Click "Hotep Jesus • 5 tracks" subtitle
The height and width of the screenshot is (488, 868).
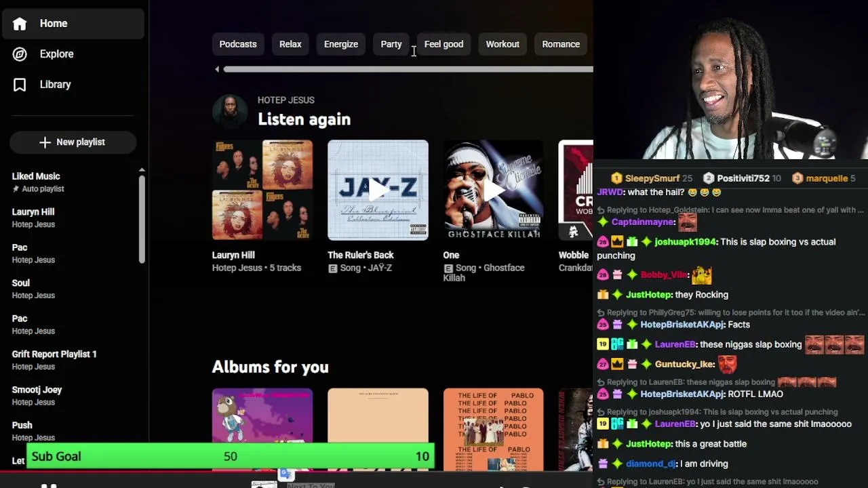(256, 268)
